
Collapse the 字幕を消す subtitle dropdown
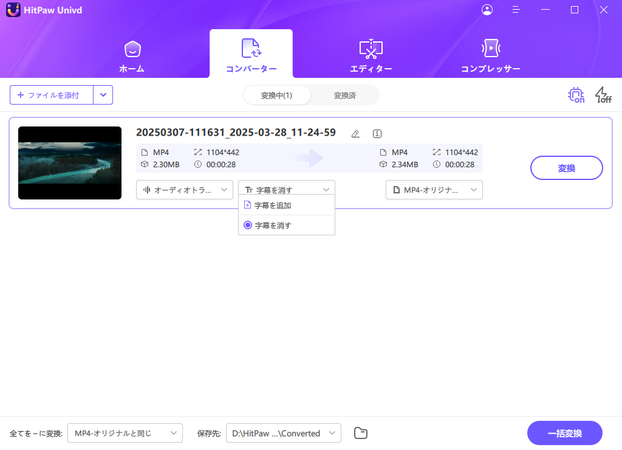tap(286, 189)
